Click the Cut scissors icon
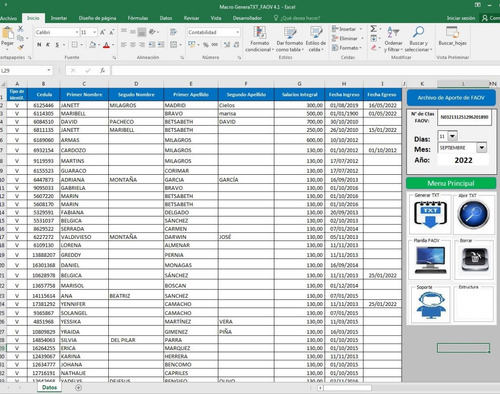The width and height of the screenshot is (500, 394). coord(21,29)
